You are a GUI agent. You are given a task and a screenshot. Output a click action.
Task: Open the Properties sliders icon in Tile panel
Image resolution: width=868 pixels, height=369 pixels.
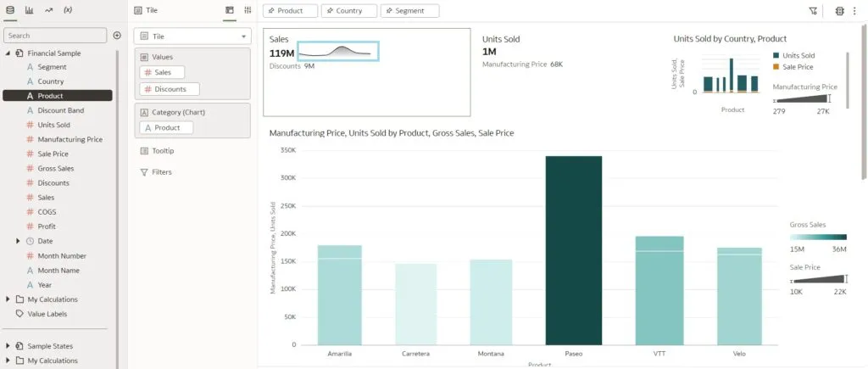pos(248,10)
